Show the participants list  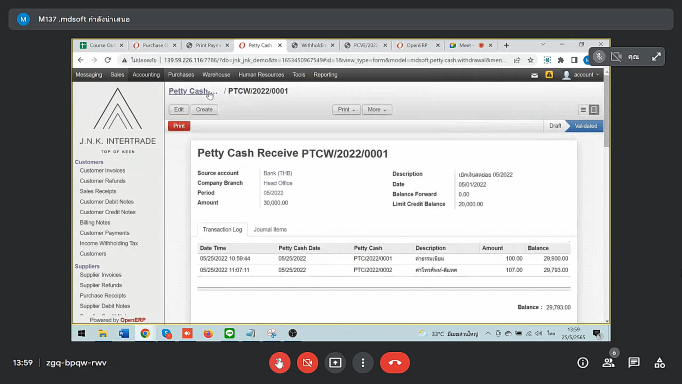608,363
